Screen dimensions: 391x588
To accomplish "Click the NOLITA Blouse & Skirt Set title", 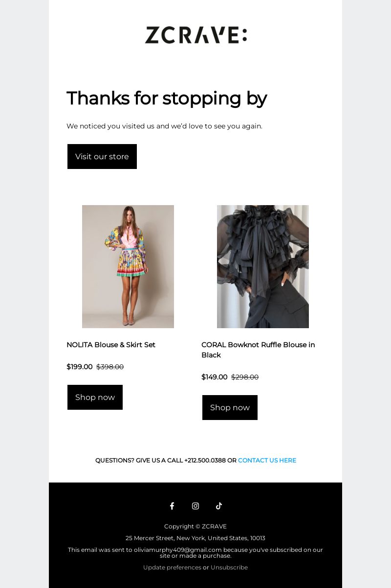I will coord(111,345).
